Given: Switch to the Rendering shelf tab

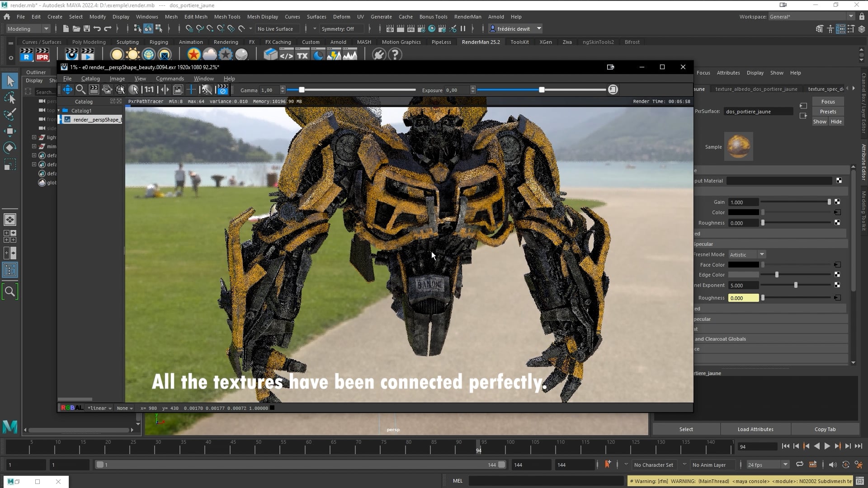Looking at the screenshot, I should coord(226,42).
